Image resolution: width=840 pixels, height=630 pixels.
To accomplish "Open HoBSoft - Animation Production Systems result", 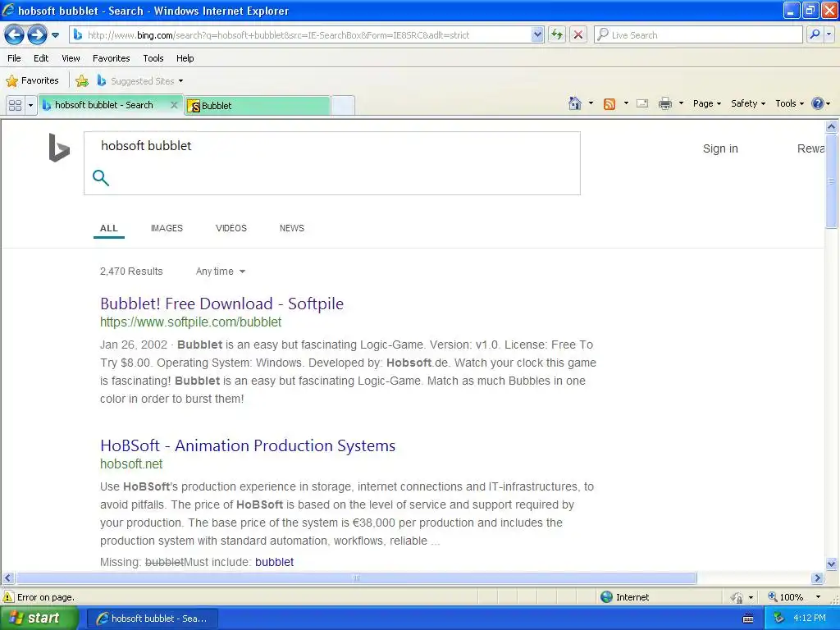I will [248, 445].
